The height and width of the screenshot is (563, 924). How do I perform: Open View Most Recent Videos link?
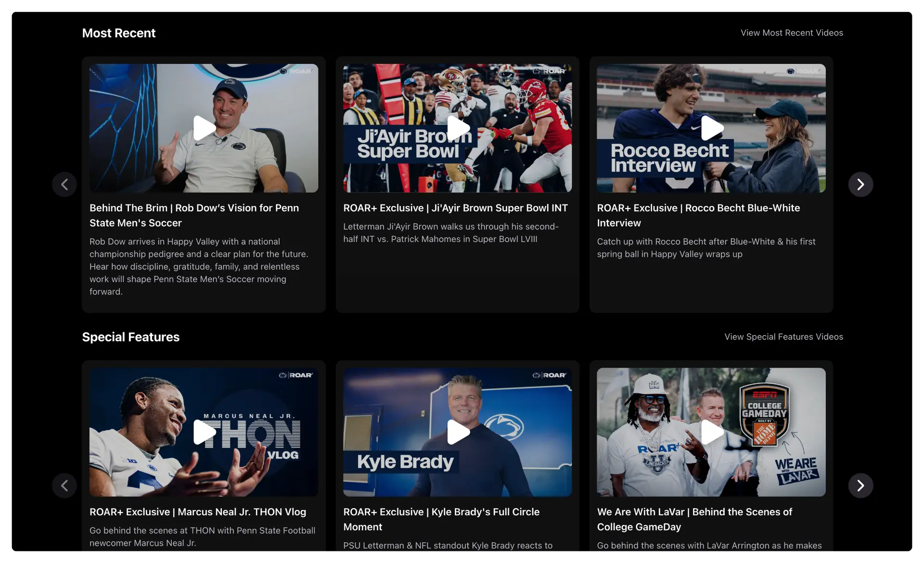click(x=792, y=33)
